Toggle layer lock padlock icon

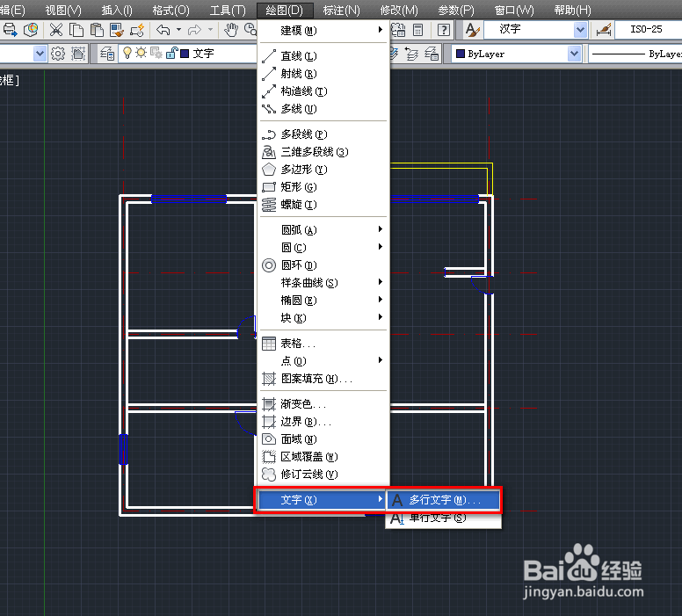[171, 53]
